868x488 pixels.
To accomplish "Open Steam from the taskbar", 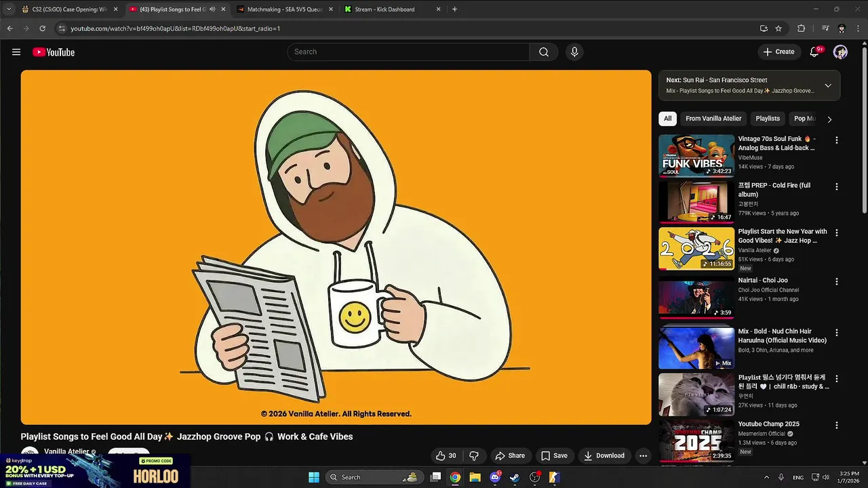I will point(515,477).
